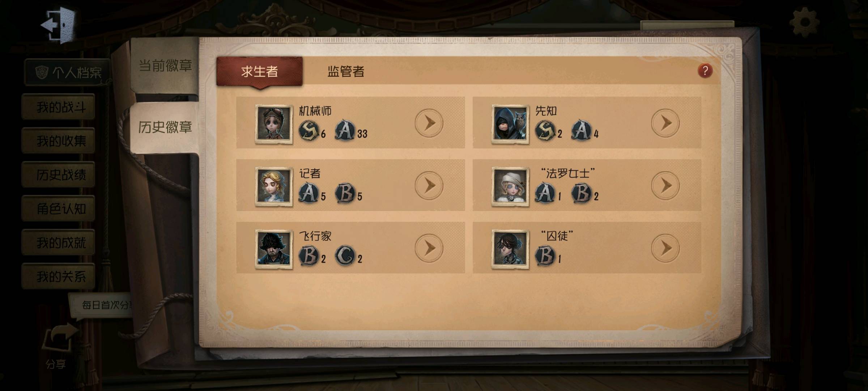Viewport: 868px width, 391px height.
Task: Switch to 当前徽章 side tab
Action: [x=165, y=66]
